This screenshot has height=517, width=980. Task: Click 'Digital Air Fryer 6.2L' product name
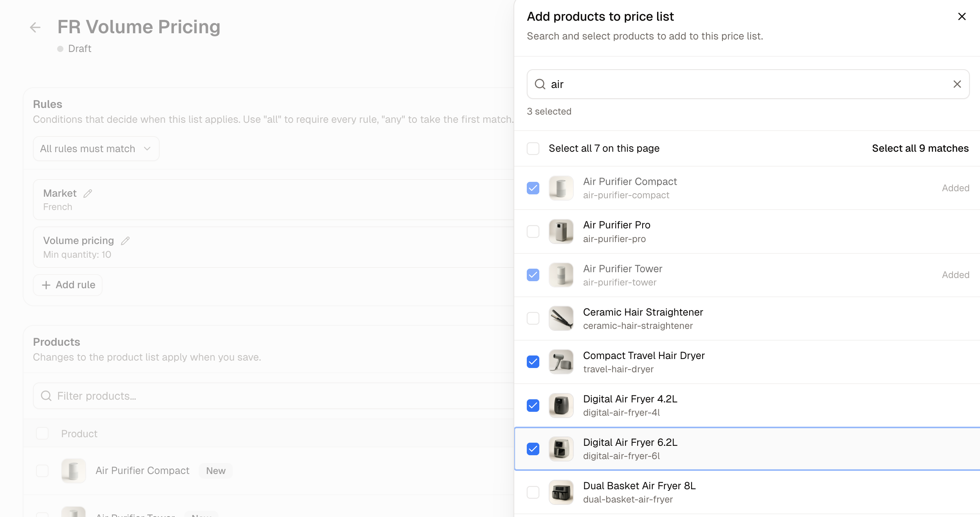(x=630, y=442)
